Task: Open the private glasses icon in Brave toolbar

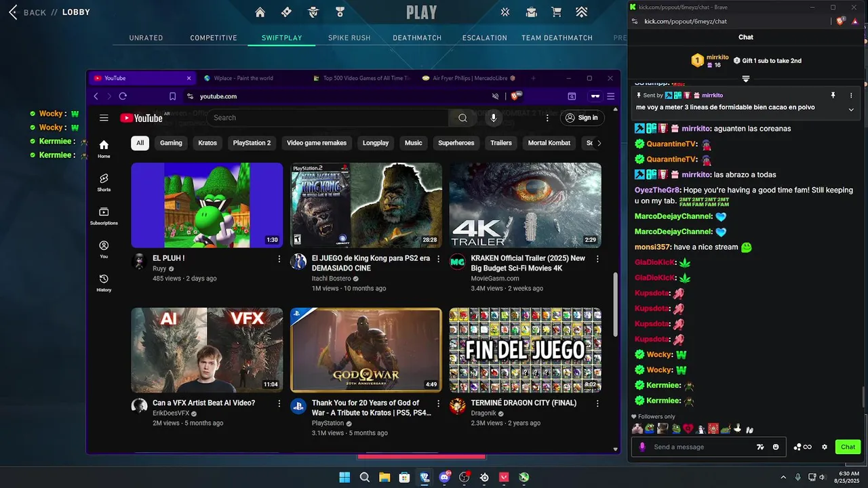Action: click(x=595, y=96)
